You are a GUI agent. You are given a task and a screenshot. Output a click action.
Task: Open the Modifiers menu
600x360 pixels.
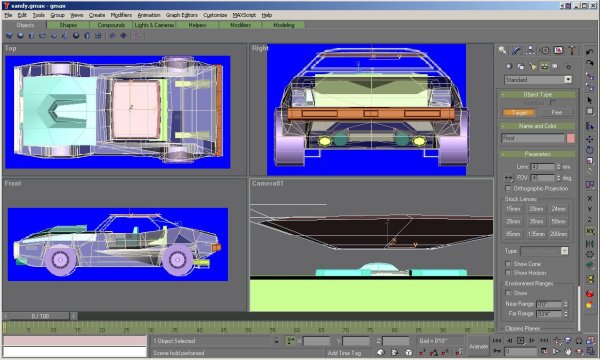121,15
